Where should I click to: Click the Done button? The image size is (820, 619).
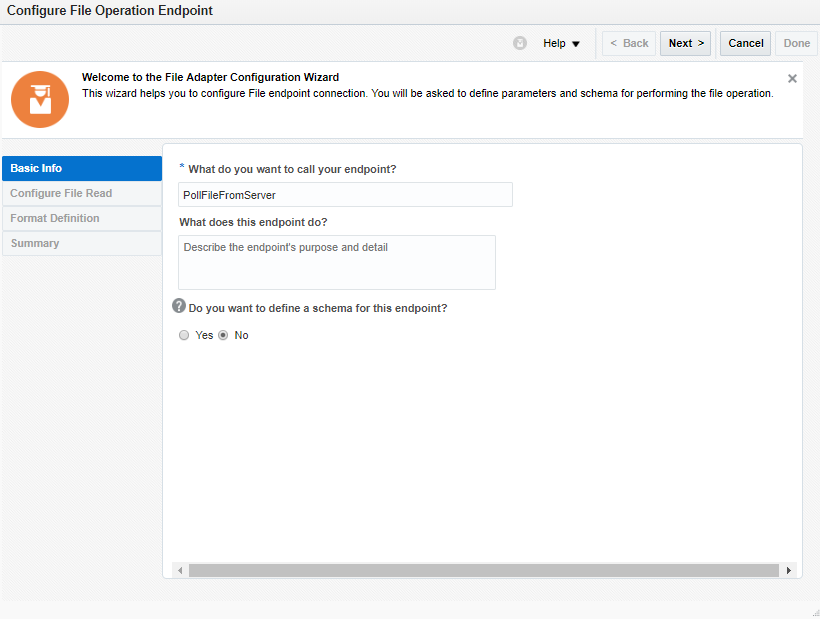(x=797, y=44)
